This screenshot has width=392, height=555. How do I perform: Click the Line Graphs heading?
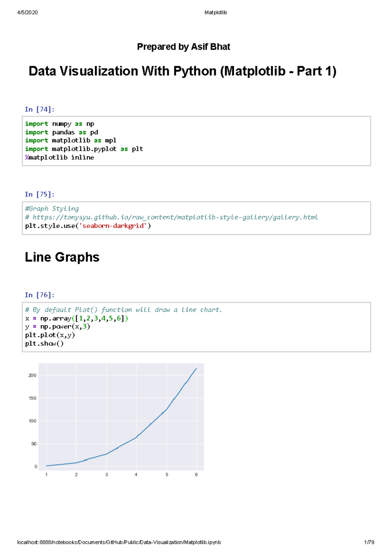(x=62, y=257)
